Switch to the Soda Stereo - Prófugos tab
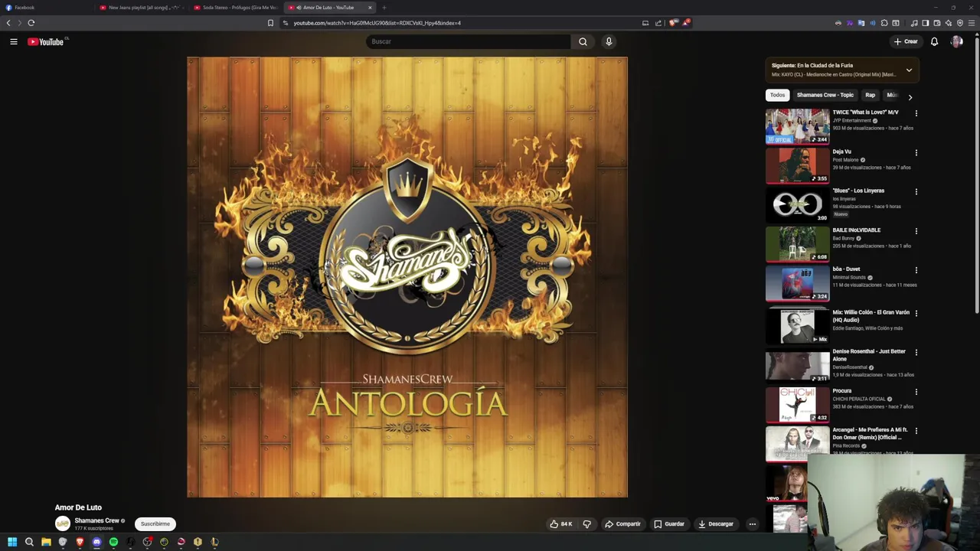Screen dimensions: 980x551 click(236, 8)
